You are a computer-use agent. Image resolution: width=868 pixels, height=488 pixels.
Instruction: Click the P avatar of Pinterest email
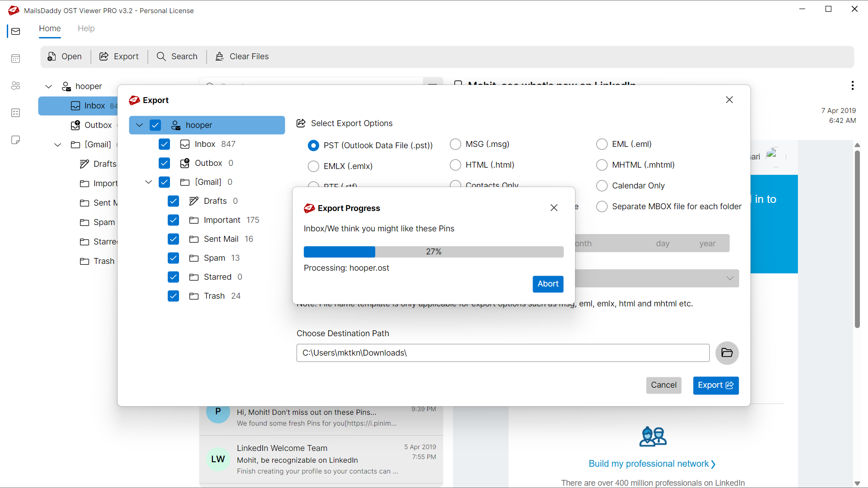pos(218,412)
